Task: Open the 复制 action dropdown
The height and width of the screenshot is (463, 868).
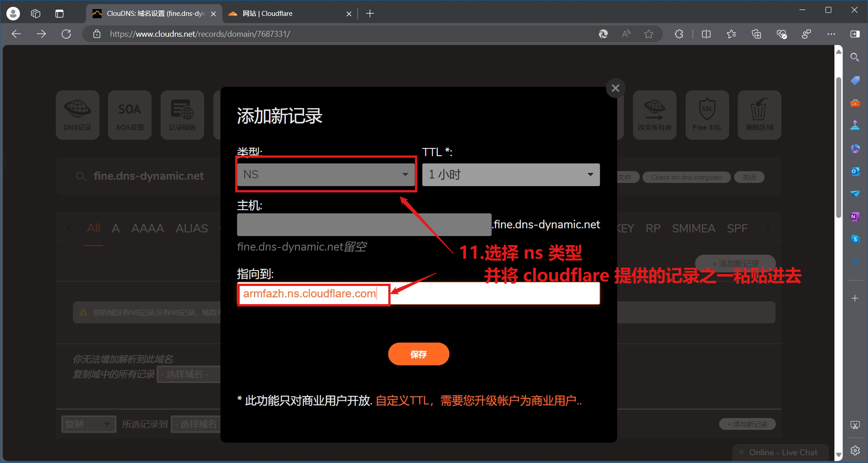Action: (x=88, y=424)
